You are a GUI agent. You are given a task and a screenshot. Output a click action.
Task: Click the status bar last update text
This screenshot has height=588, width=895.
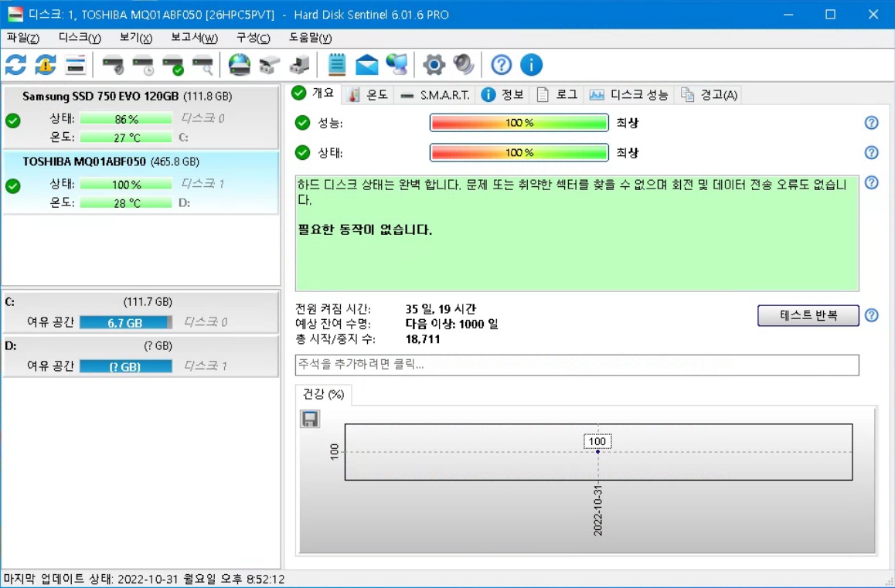click(x=144, y=579)
